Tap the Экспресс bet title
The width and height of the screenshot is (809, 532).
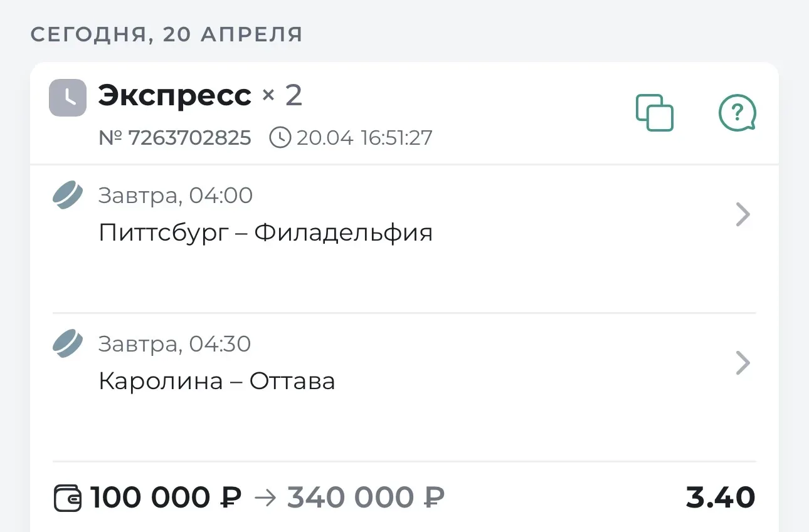click(174, 96)
